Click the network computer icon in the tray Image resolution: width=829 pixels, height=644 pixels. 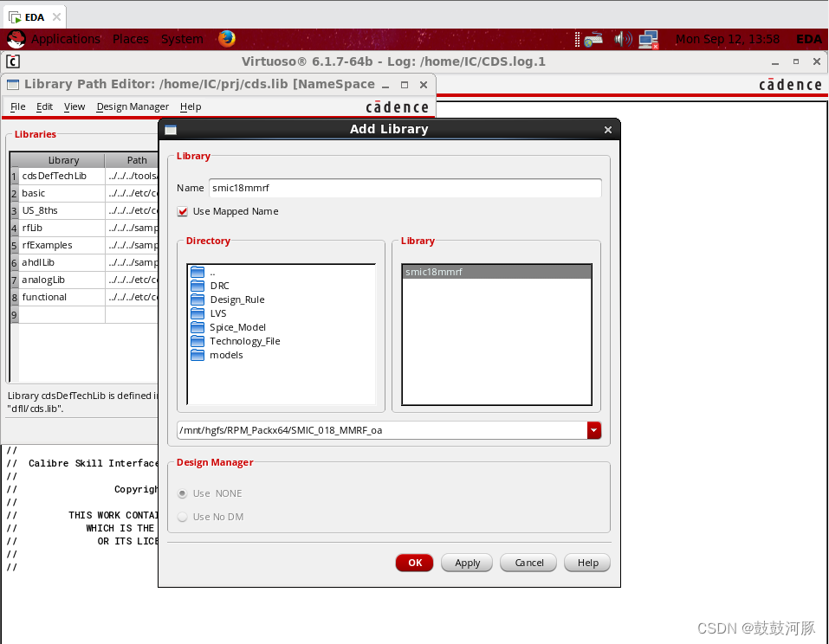tap(648, 39)
